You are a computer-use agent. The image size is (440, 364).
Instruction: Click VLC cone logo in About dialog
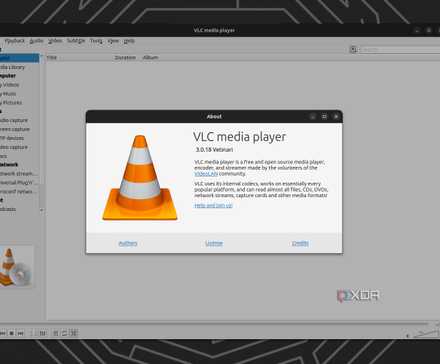(140, 178)
